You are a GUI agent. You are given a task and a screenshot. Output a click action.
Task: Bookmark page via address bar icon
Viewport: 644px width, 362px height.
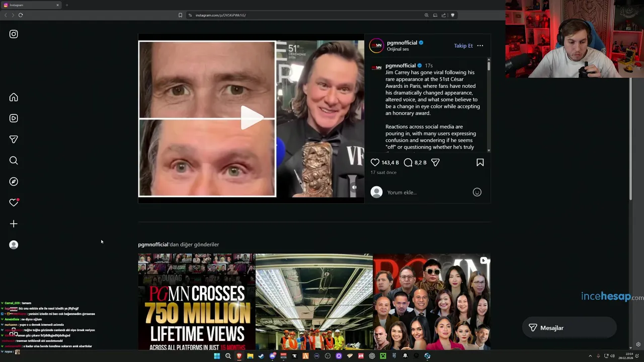click(x=180, y=15)
